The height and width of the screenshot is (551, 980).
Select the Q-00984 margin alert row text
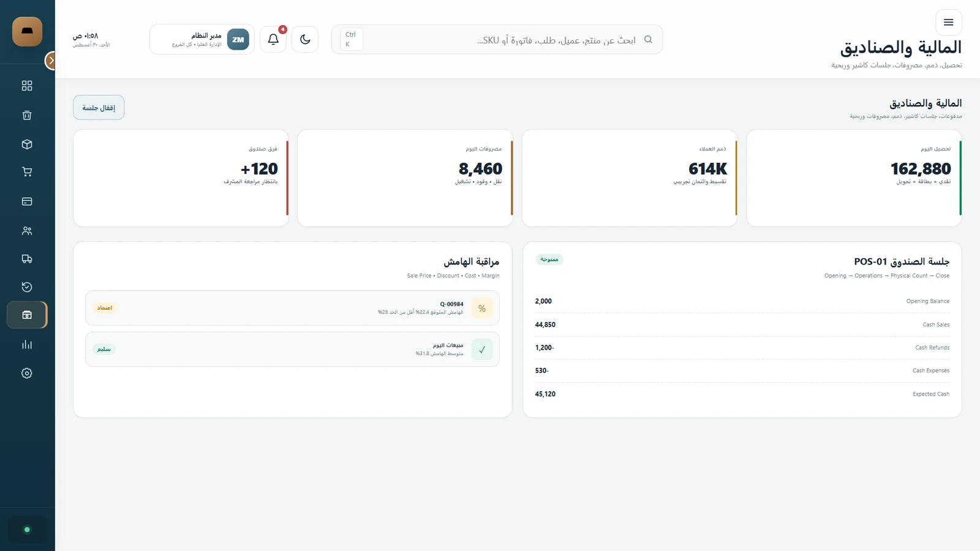[421, 308]
